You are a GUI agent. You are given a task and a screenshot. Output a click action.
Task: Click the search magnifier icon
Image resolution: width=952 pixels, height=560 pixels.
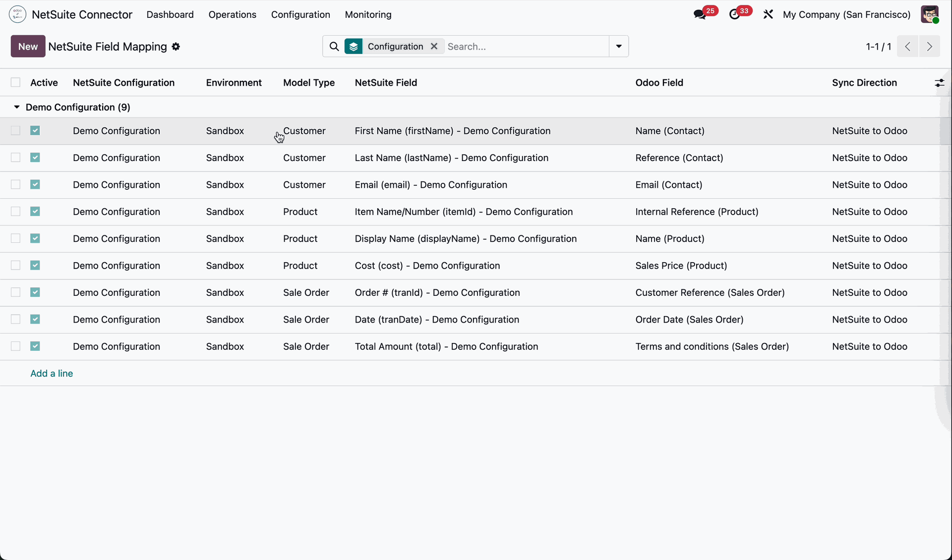point(334,46)
